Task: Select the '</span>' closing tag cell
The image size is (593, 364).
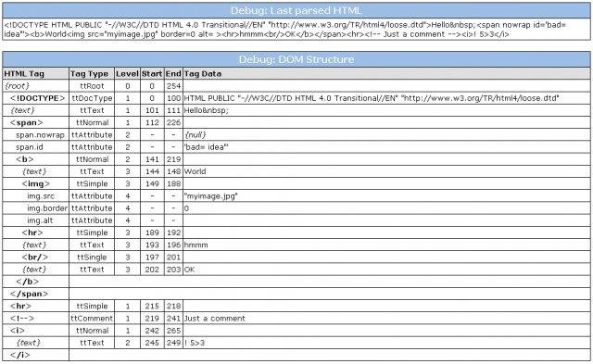Action: tap(35, 294)
